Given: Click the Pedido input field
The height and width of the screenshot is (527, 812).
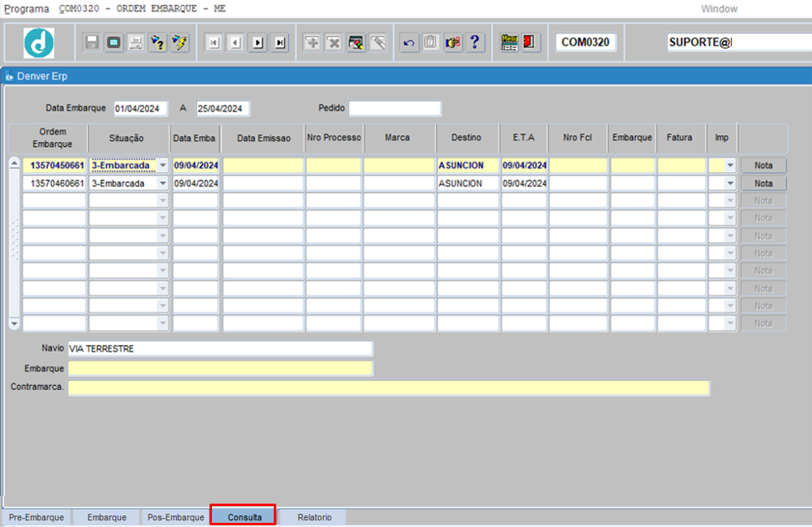Looking at the screenshot, I should (395, 109).
